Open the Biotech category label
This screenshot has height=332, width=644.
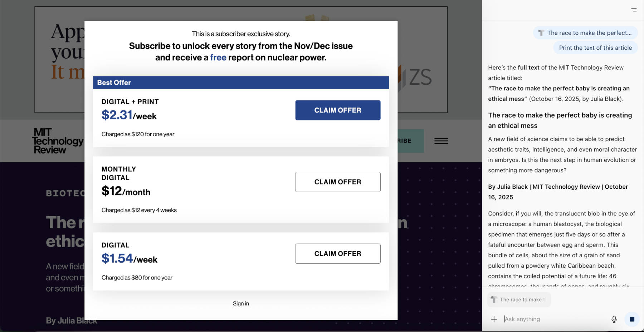click(x=65, y=193)
